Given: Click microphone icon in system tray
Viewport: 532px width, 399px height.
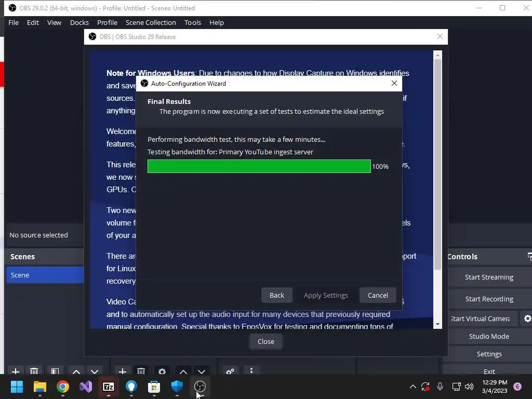Looking at the screenshot, I should click(440, 387).
